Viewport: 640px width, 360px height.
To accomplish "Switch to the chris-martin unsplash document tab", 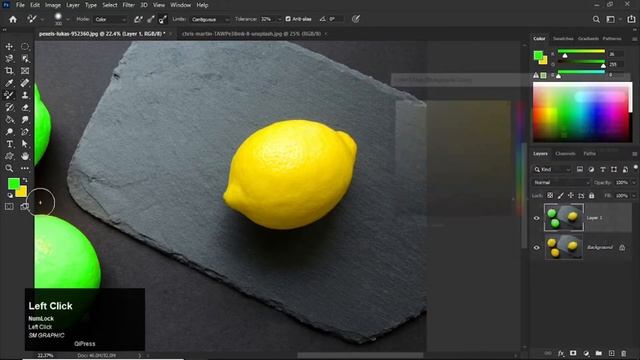I will tap(251, 34).
